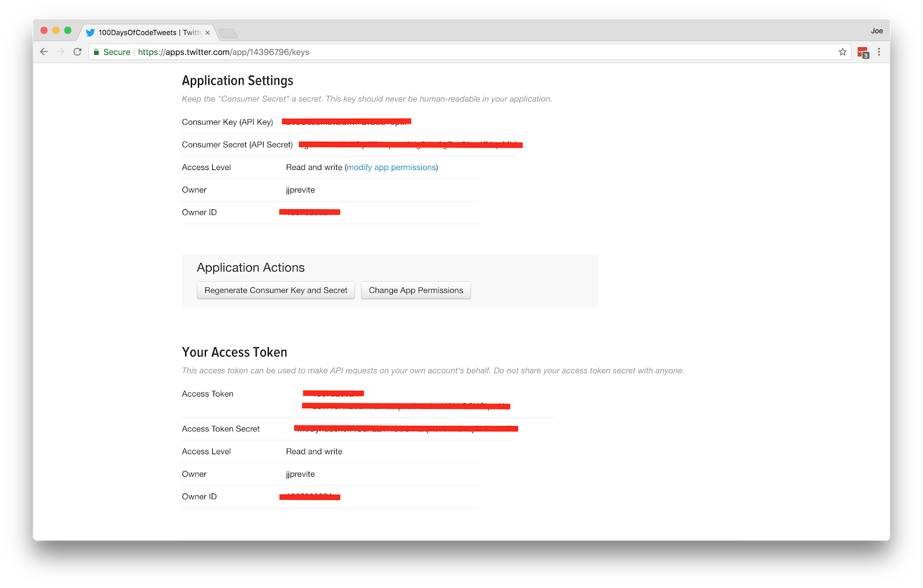The image size is (923, 588).
Task: Select the 100DaysOfCodeTweets Twitter tab
Action: (x=148, y=32)
